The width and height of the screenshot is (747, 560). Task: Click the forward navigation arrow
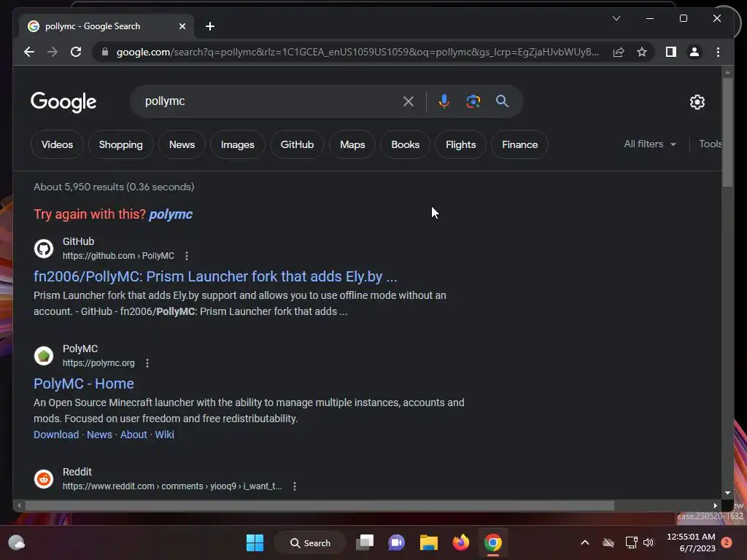click(53, 52)
